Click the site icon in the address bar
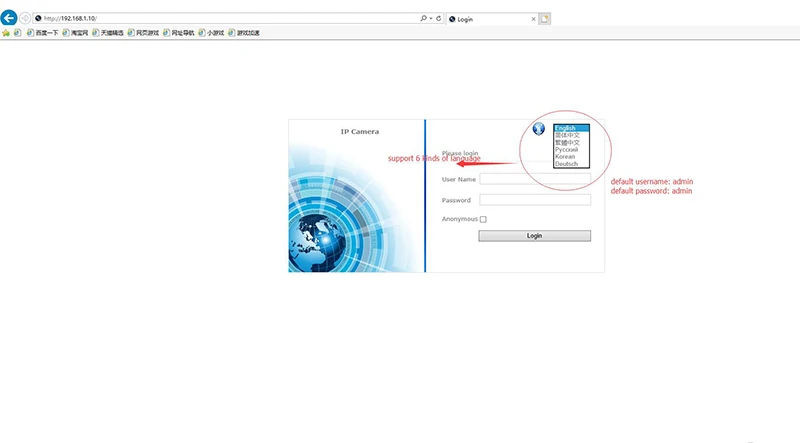800x443 pixels. 38,18
